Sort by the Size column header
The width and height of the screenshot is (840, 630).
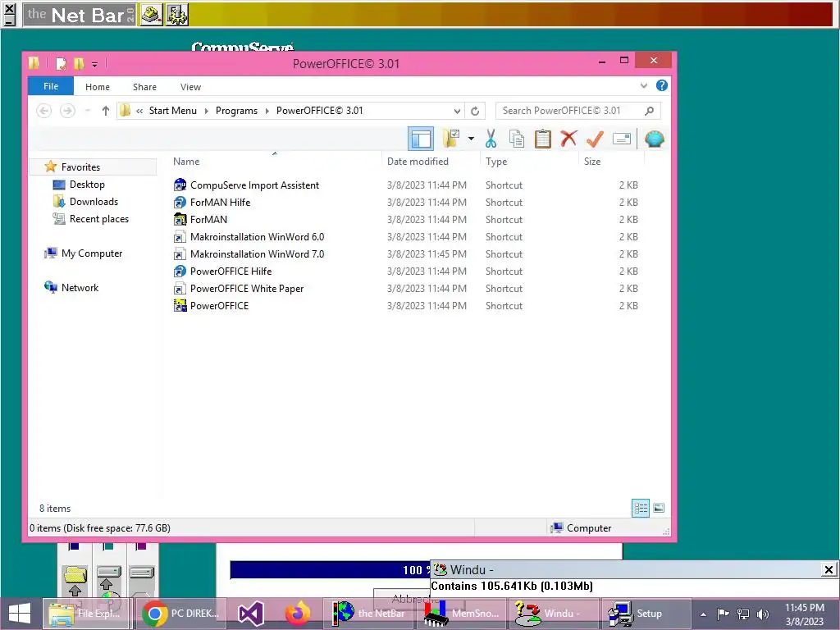click(592, 162)
